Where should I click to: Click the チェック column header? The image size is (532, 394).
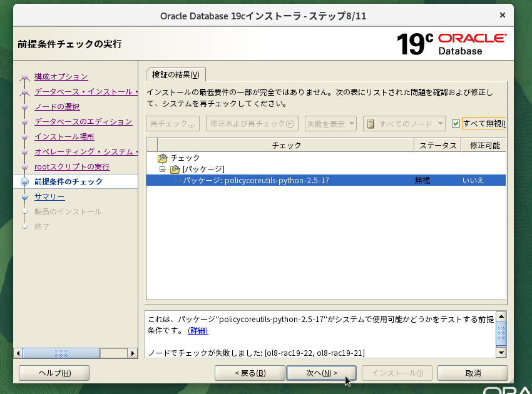286,146
